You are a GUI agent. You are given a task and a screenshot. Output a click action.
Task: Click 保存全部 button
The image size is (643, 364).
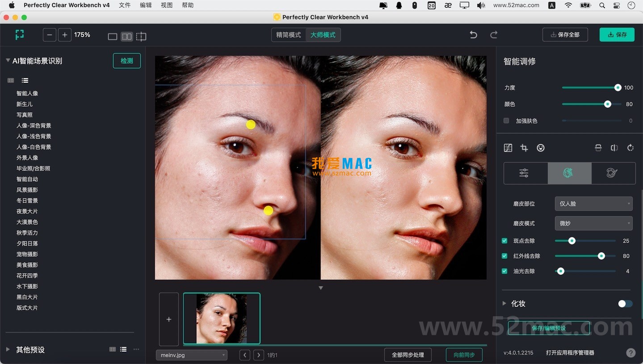pyautogui.click(x=565, y=35)
